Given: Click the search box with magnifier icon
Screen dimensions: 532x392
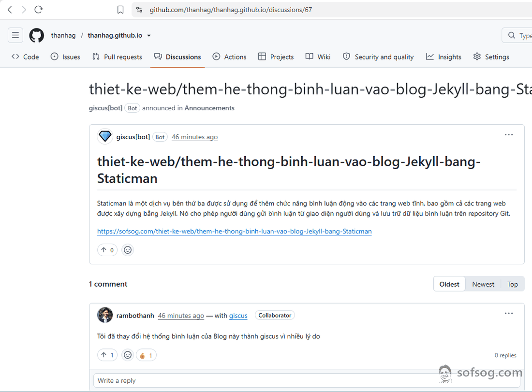Looking at the screenshot, I should (517, 35).
